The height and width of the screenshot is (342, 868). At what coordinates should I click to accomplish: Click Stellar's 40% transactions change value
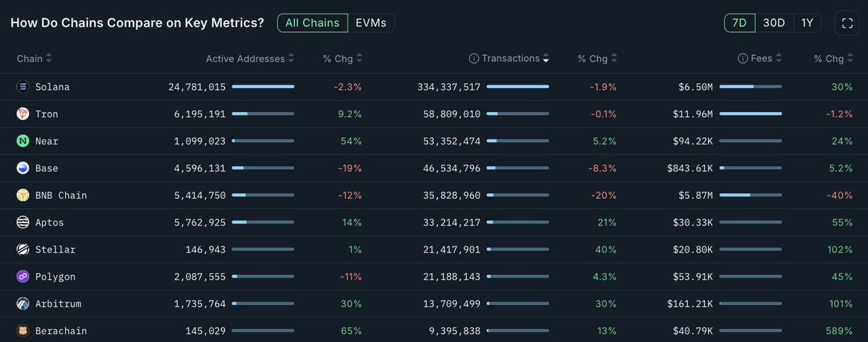(x=606, y=249)
